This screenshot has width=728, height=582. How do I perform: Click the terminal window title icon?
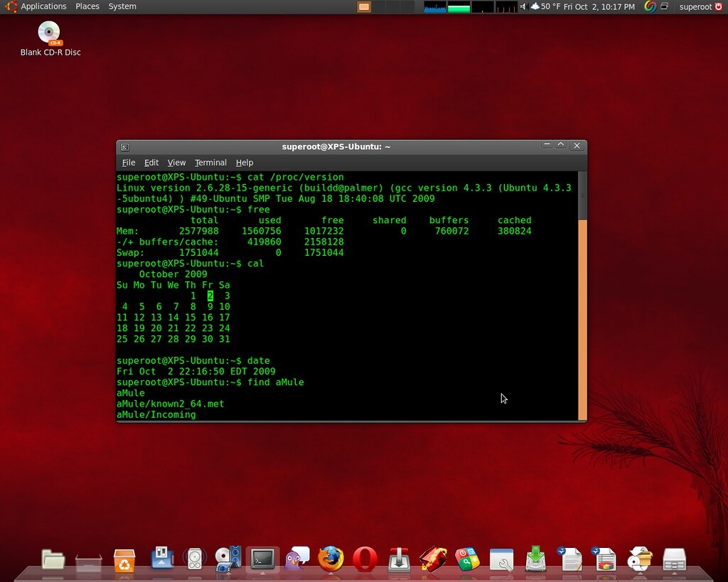click(x=125, y=147)
